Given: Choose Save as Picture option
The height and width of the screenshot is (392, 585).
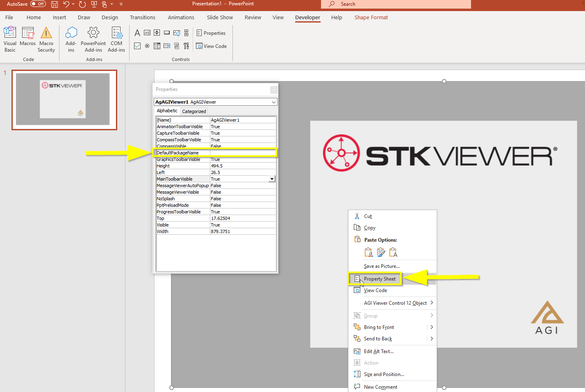Looking at the screenshot, I should (x=392, y=266).
